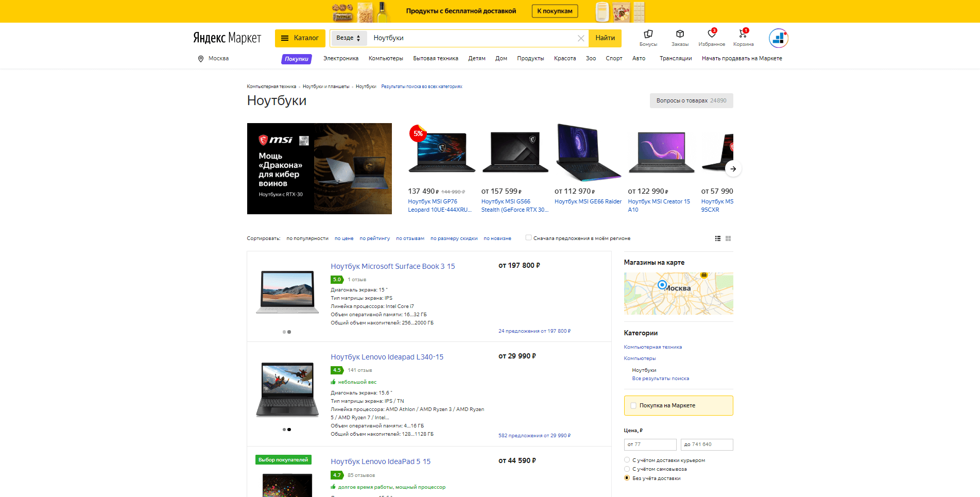The height and width of the screenshot is (497, 980).
Task: Click the 5% discount badge
Action: (418, 133)
